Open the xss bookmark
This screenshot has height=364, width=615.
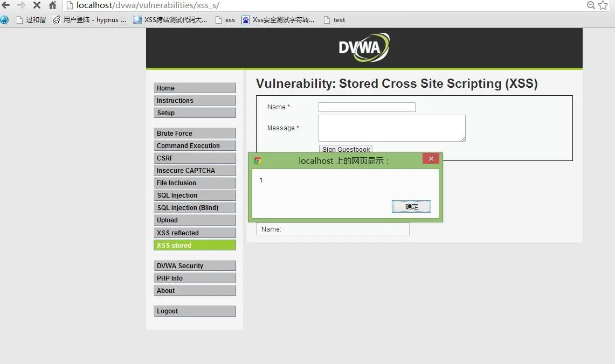[x=225, y=20]
